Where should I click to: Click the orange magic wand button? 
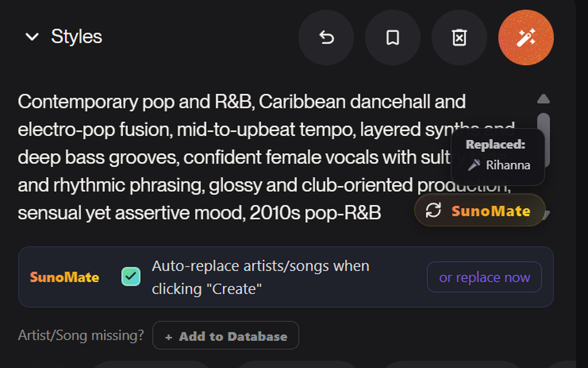click(x=526, y=38)
